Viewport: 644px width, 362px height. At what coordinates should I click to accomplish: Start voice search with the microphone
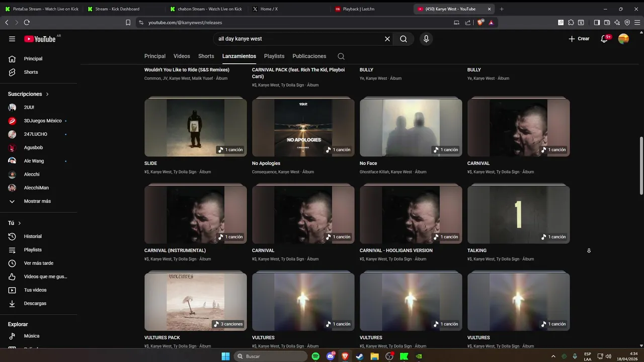tap(426, 39)
